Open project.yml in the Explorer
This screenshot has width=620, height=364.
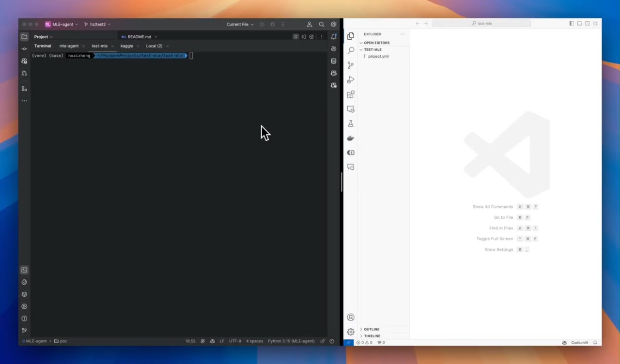point(378,56)
